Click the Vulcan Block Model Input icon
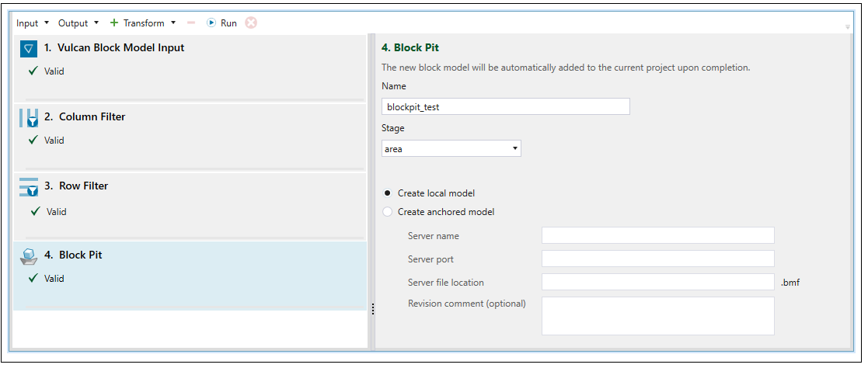This screenshot has height=368, width=868. point(29,49)
